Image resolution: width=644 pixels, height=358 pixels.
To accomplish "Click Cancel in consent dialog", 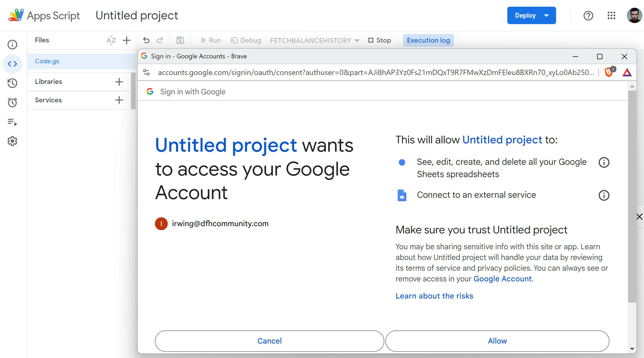I will [x=269, y=341].
